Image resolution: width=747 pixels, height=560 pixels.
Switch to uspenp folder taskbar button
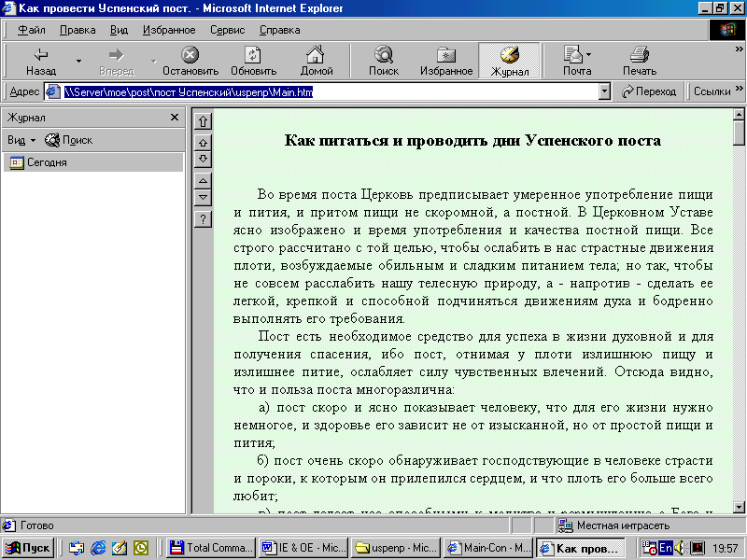(x=395, y=548)
